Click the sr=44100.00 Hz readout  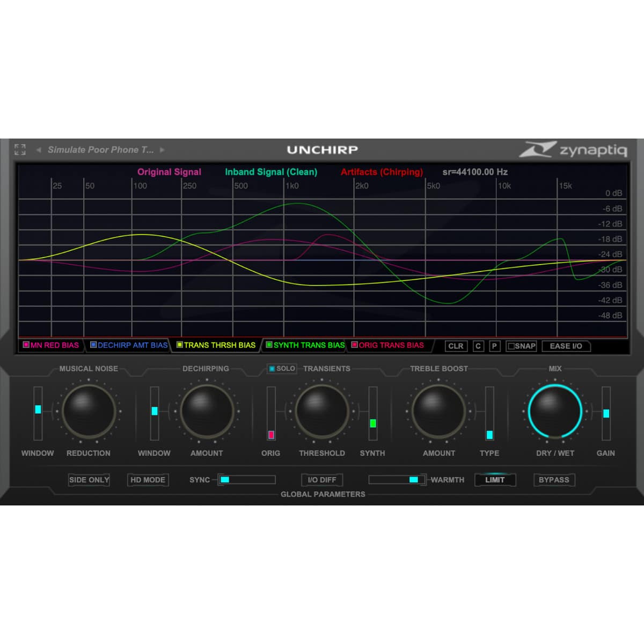[475, 172]
